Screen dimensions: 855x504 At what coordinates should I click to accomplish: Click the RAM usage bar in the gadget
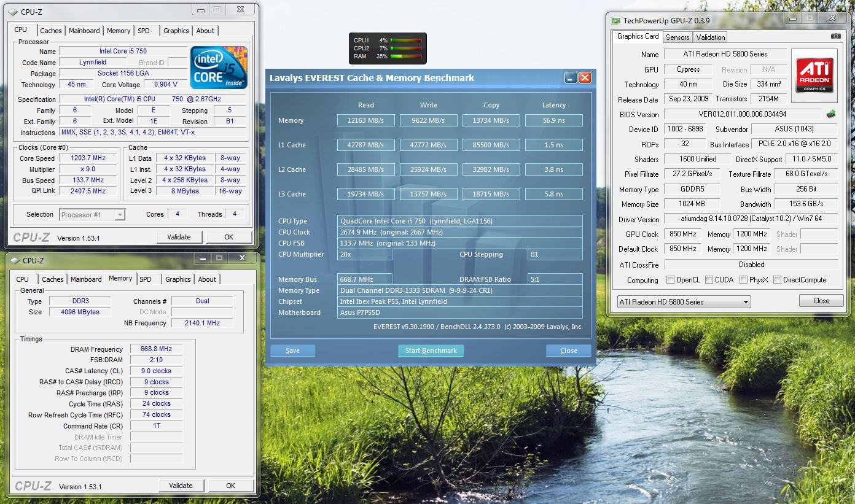point(406,56)
